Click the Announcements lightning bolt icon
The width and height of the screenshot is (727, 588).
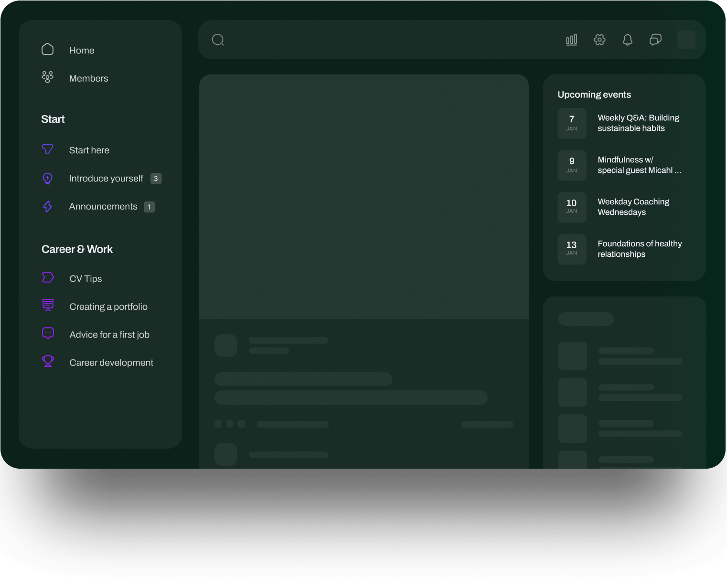click(x=48, y=207)
